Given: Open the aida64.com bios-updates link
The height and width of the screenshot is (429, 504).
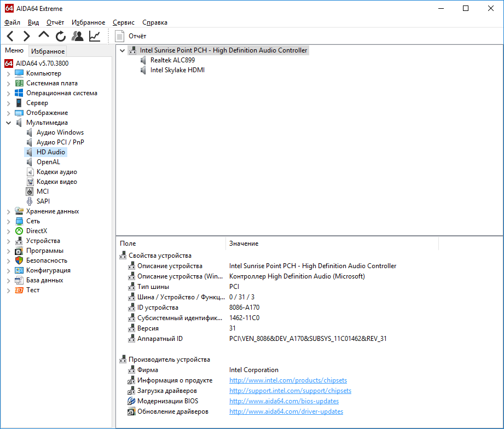Looking at the screenshot, I should coord(284,401).
